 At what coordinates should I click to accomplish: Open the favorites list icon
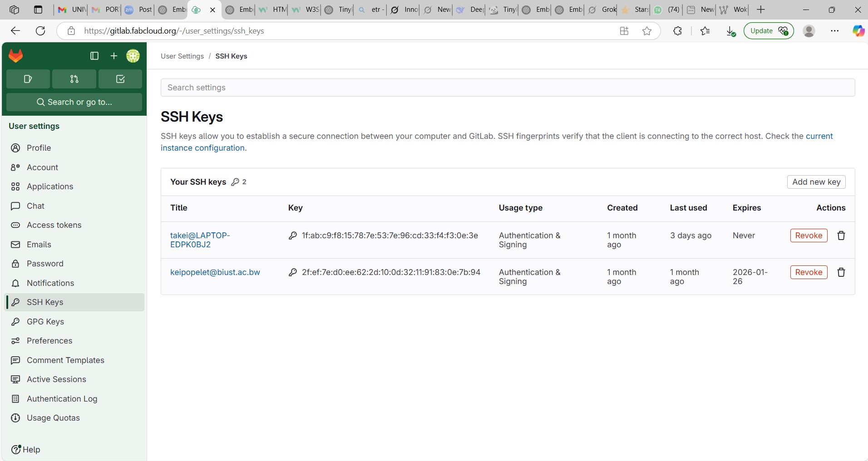705,31
